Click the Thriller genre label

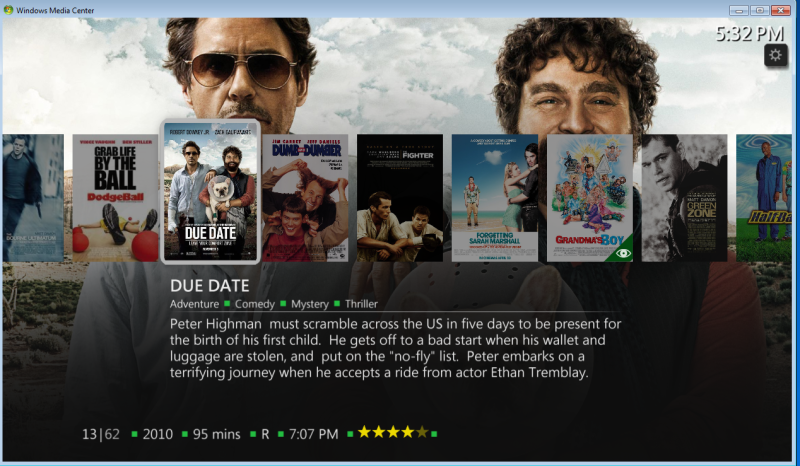coord(361,304)
